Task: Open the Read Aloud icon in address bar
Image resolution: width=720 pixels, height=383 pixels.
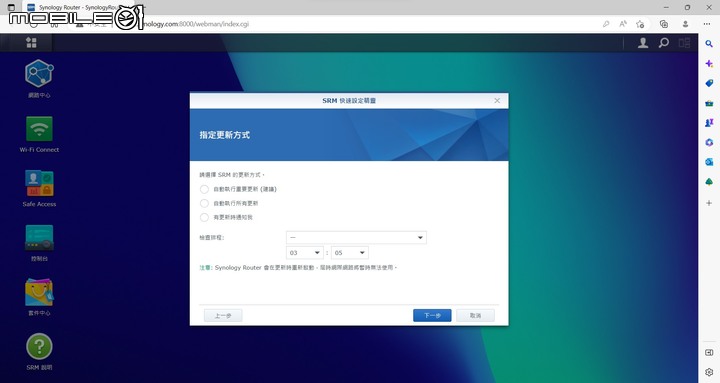Action: click(623, 24)
